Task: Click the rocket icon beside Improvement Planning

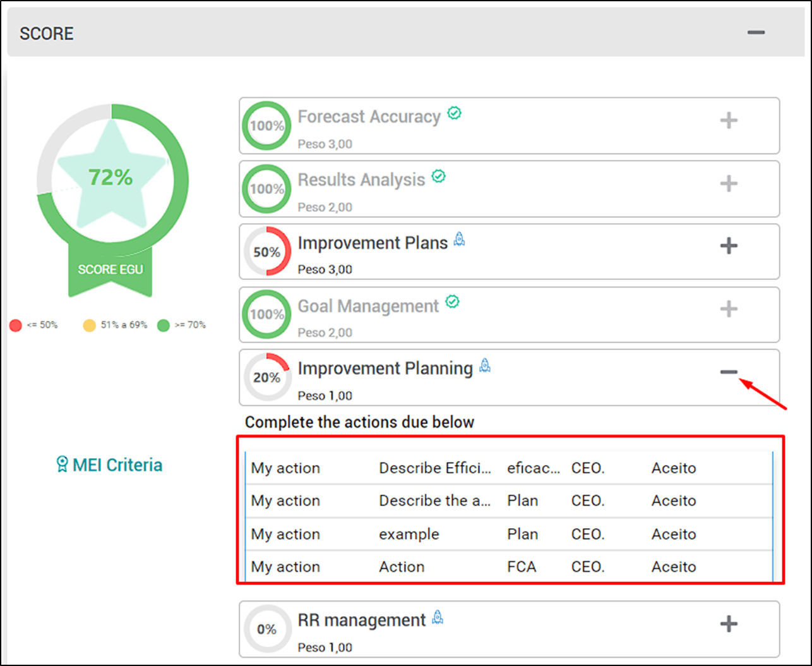Action: [485, 365]
